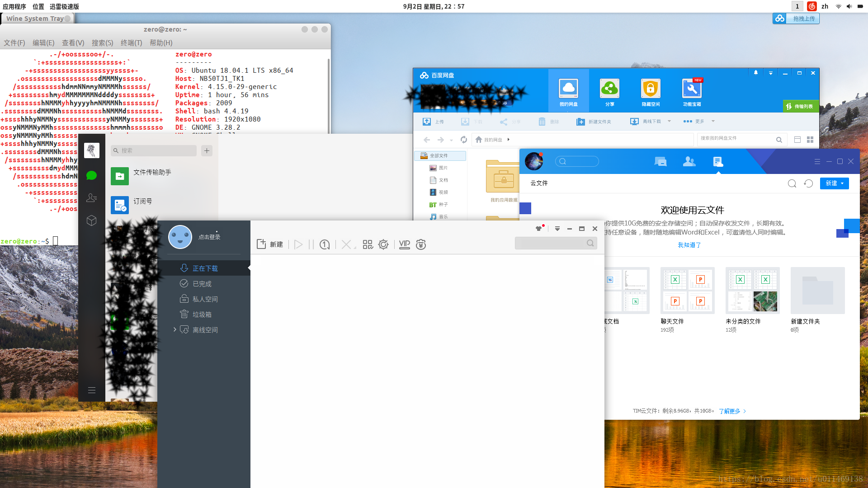The image size is (868, 488).
Task: Select 正在下载 in Xunlei sidebar
Action: click(x=204, y=268)
